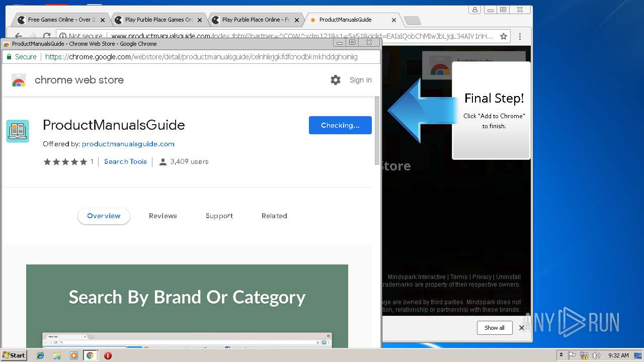
Task: Click the Chrome profile user icon
Action: [x=474, y=10]
